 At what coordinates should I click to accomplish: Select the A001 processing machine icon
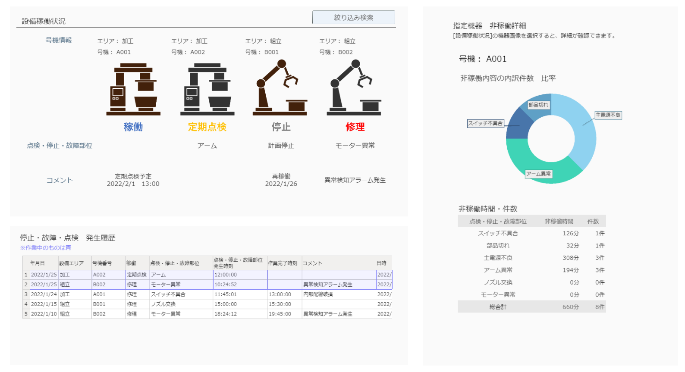tap(133, 89)
